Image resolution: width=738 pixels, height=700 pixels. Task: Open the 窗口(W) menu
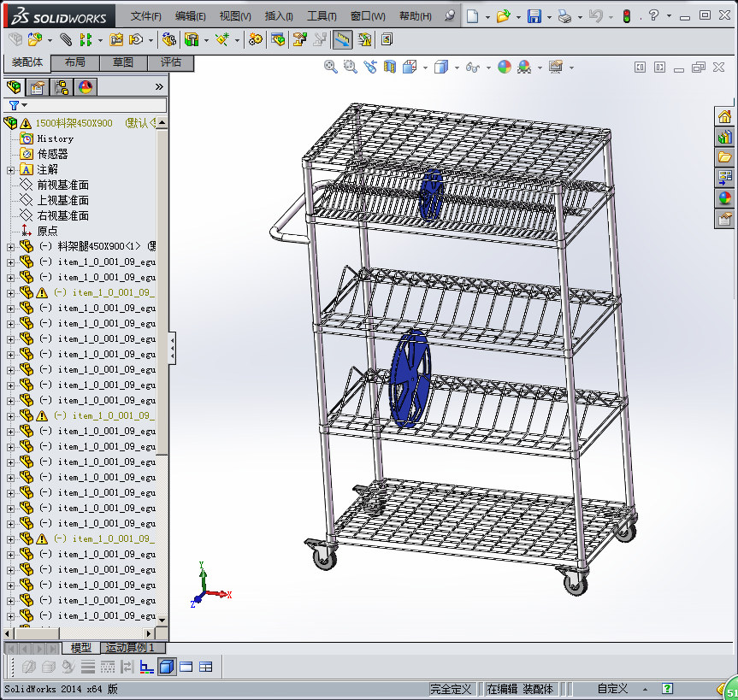tap(368, 16)
